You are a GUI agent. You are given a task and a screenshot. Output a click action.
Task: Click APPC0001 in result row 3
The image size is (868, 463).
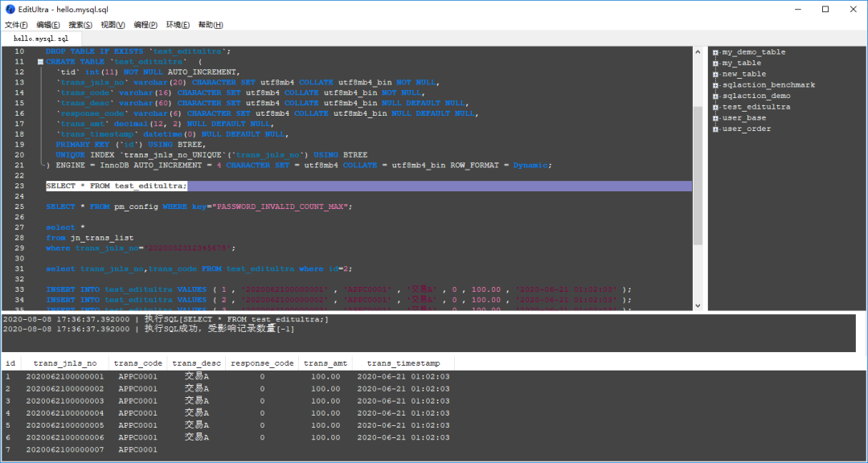pos(138,401)
